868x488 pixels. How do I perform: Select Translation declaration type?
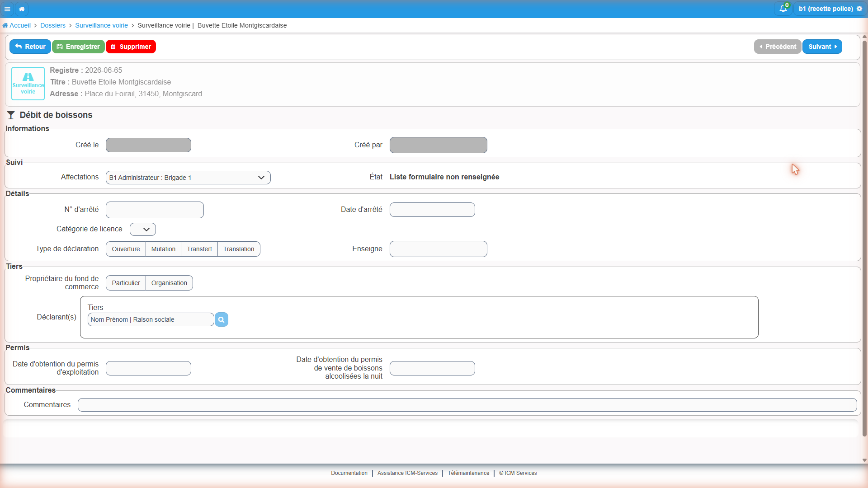coord(239,249)
